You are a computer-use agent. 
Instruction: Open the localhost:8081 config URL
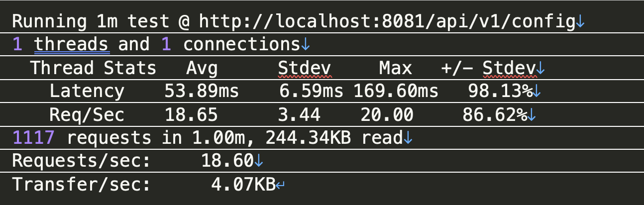[x=387, y=22]
